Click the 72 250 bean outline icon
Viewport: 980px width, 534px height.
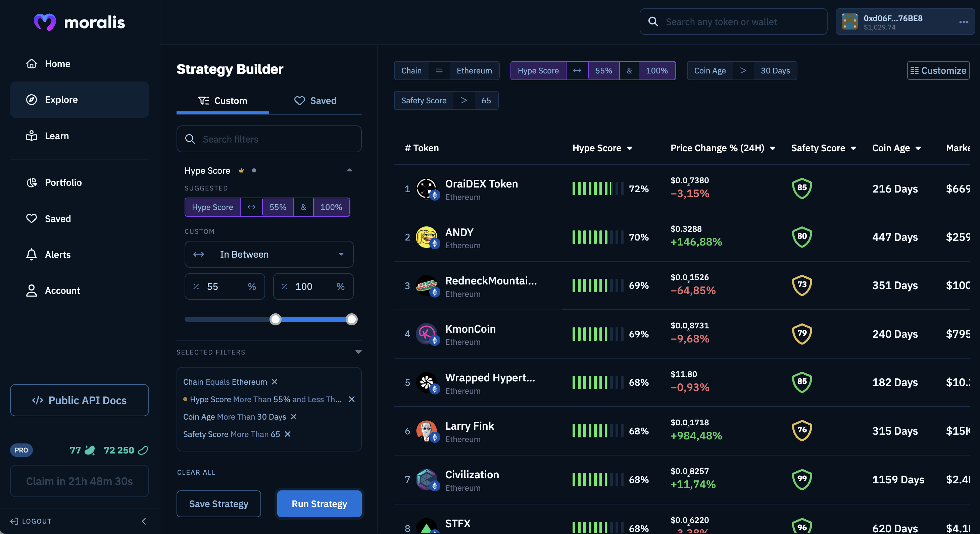click(x=143, y=450)
